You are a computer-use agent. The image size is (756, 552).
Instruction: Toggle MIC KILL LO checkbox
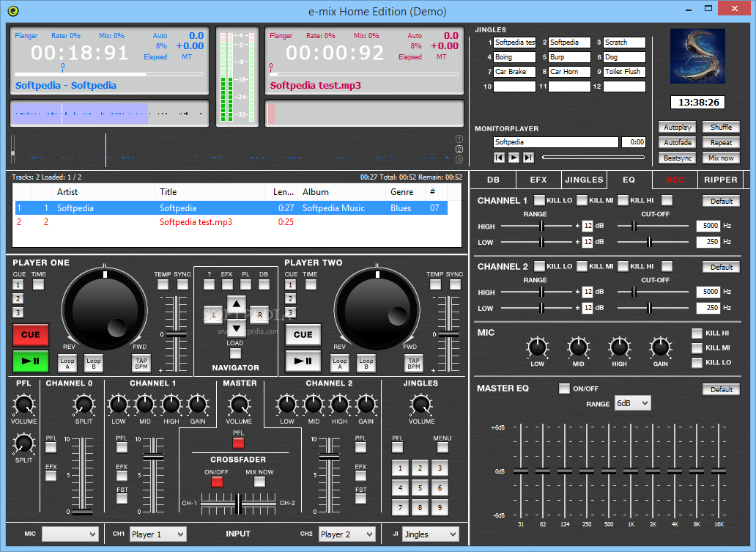(697, 363)
